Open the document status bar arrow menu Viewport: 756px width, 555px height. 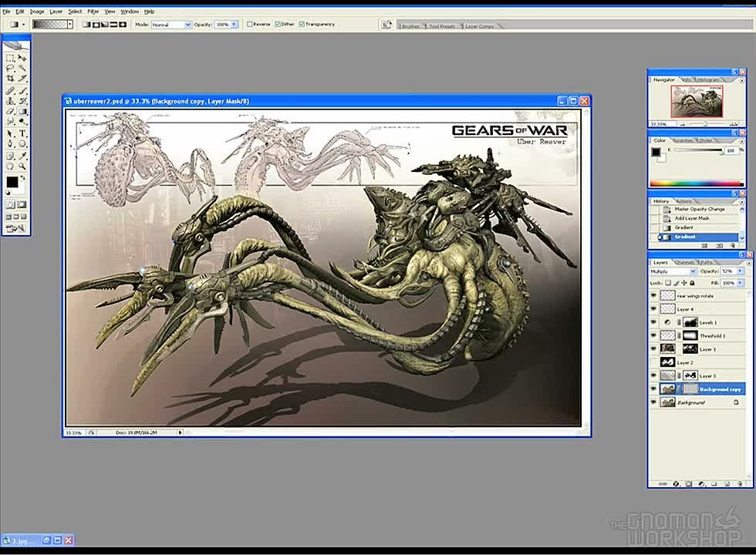point(181,432)
